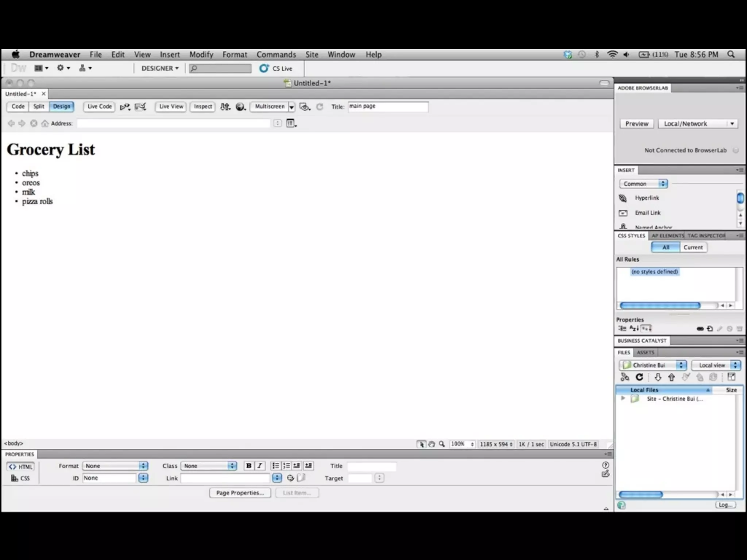
Task: Click the Hyperlink insert icon
Action: [x=623, y=198]
